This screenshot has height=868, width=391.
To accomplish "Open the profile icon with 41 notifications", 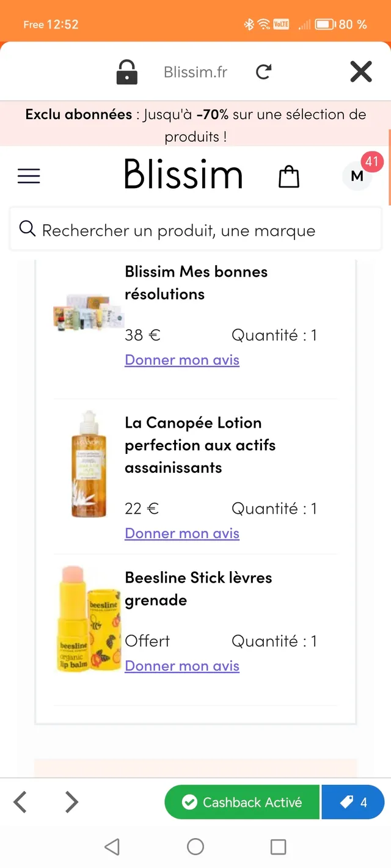I will tap(356, 176).
